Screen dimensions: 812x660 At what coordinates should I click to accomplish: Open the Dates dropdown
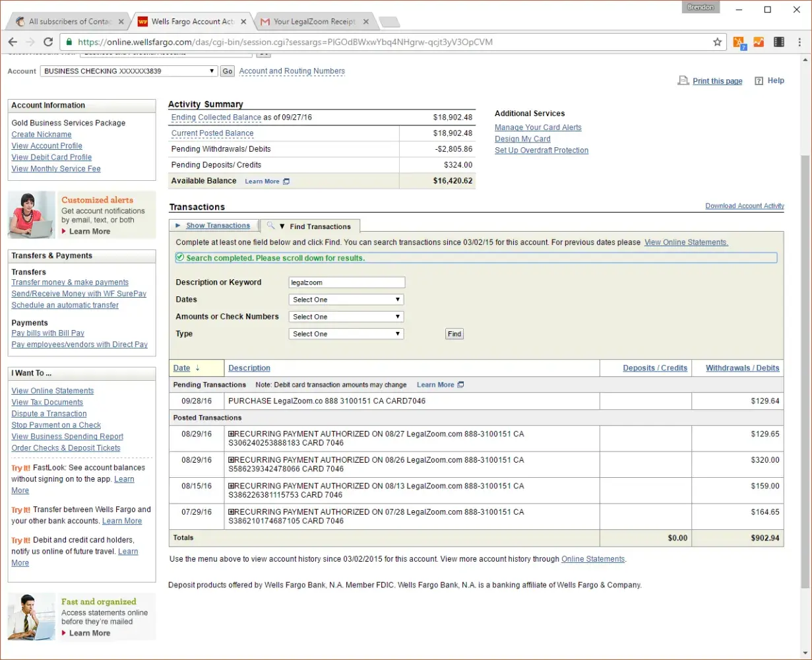[x=346, y=300]
